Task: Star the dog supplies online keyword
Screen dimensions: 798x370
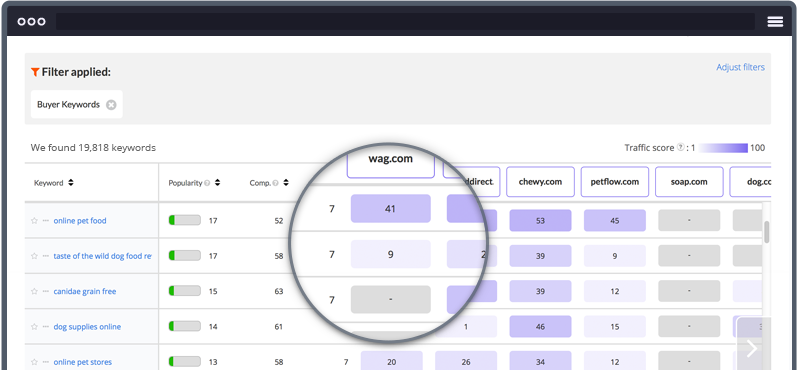Action: click(35, 327)
